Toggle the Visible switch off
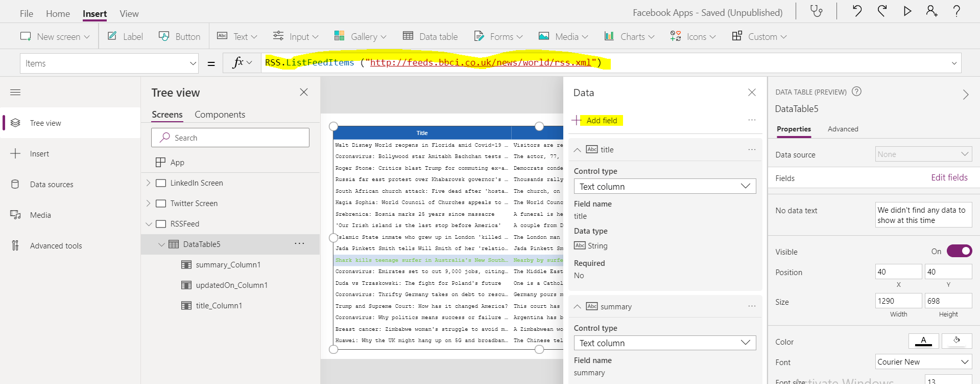980x384 pixels. pos(959,251)
